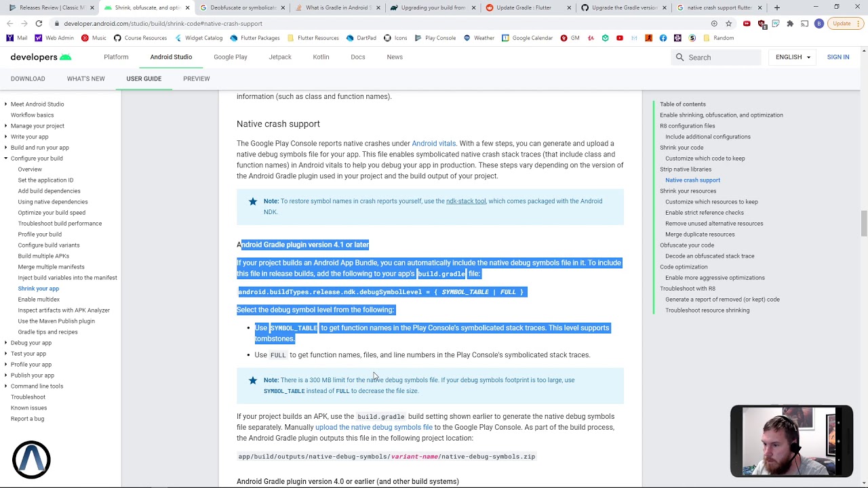Bookmark this page with the star icon
868x488 pixels.
728,23
